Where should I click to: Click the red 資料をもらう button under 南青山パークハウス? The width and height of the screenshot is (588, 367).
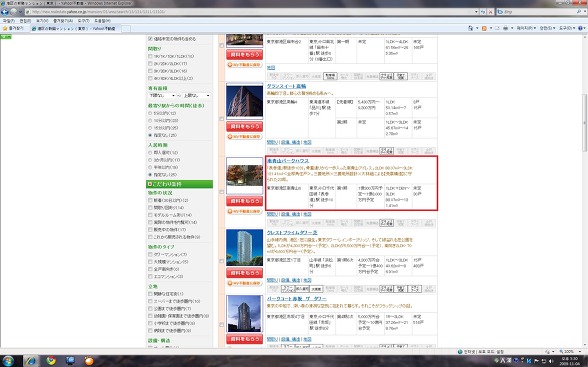pos(244,201)
